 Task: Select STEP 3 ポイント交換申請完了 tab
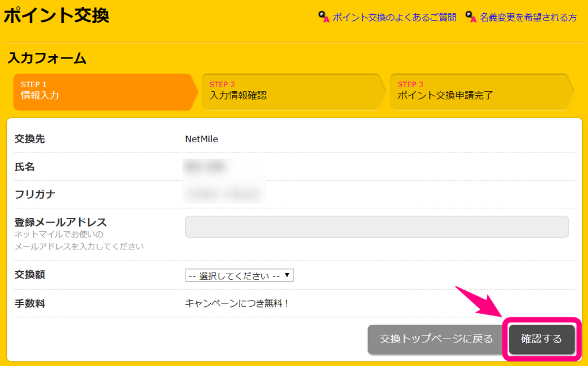tap(482, 92)
